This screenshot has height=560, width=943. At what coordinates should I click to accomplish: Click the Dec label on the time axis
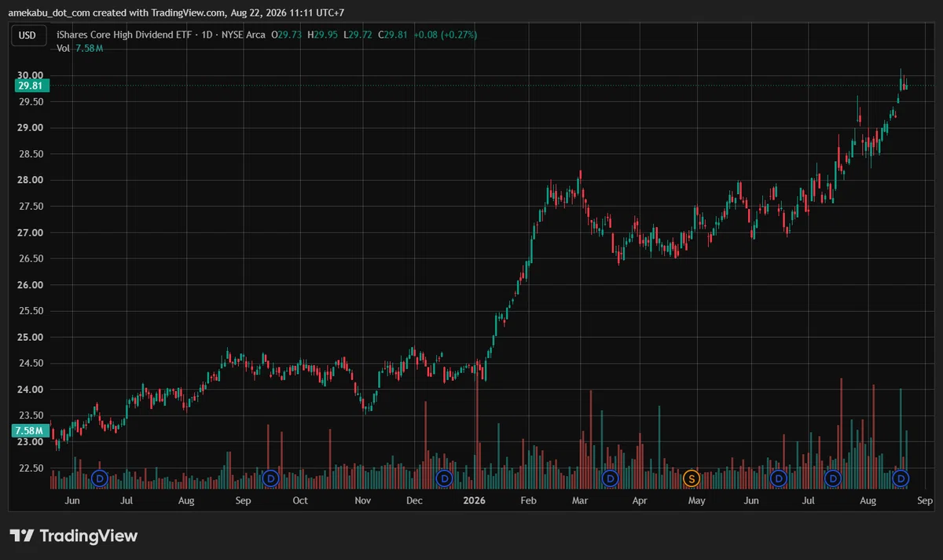(x=415, y=500)
